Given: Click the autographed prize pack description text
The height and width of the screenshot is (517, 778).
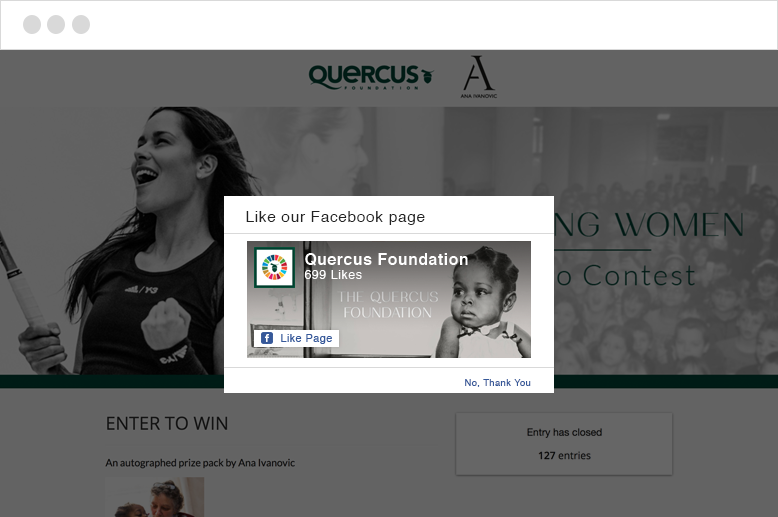Looking at the screenshot, I should point(200,463).
